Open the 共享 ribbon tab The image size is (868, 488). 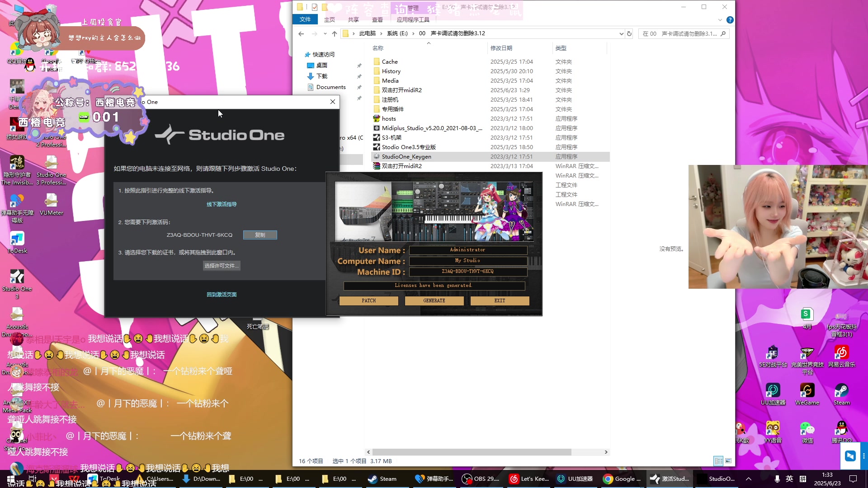(354, 19)
